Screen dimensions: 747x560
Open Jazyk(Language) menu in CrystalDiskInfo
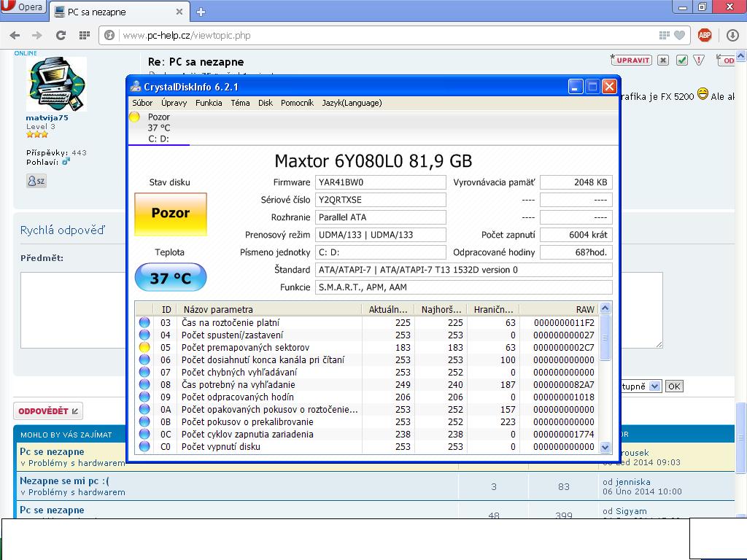[352, 103]
